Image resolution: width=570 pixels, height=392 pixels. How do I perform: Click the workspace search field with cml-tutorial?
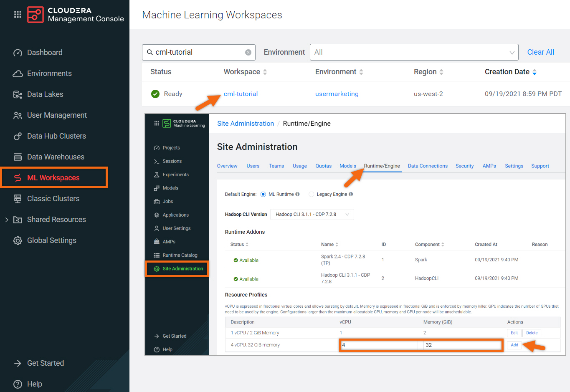199,52
